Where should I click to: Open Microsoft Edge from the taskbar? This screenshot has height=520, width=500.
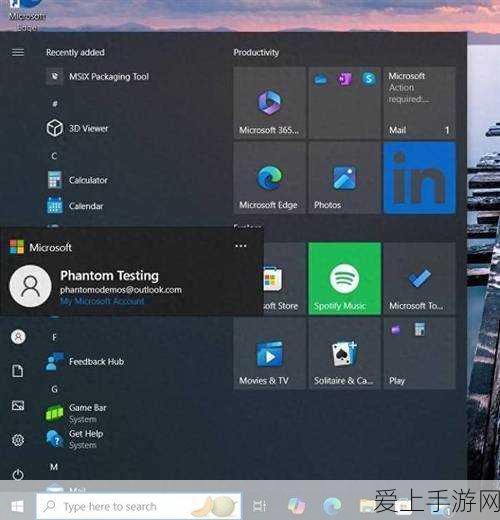coord(332,506)
